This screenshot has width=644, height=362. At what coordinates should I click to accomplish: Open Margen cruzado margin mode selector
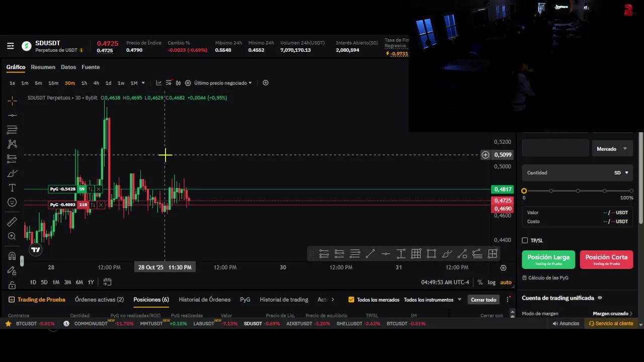tap(612, 314)
